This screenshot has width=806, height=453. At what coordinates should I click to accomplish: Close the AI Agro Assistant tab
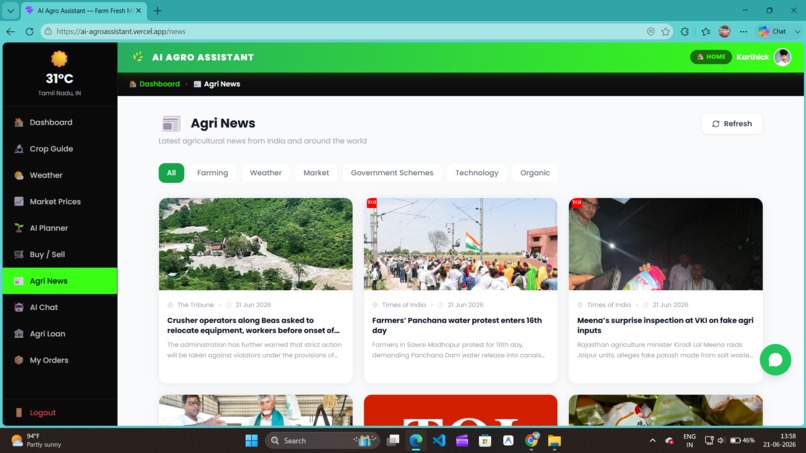click(x=138, y=10)
